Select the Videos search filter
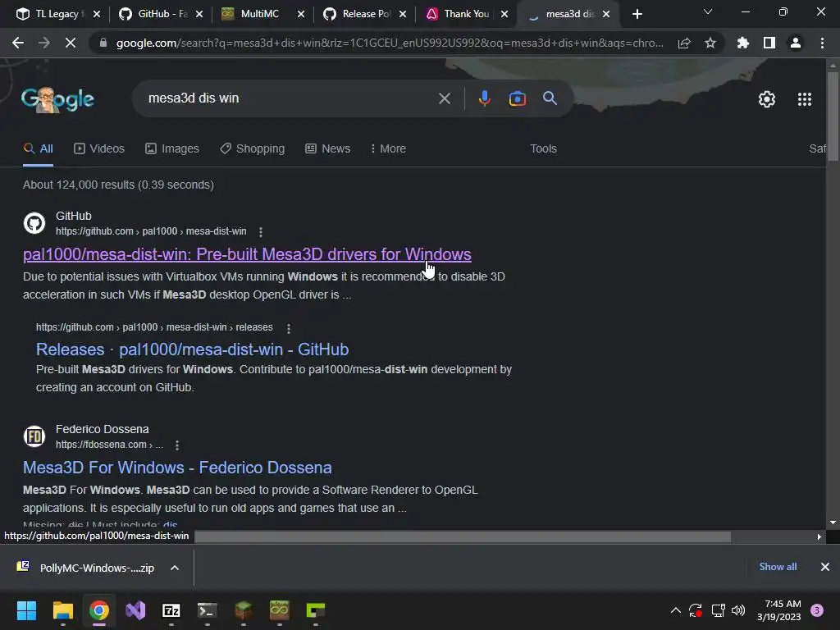This screenshot has height=630, width=840. coord(99,149)
